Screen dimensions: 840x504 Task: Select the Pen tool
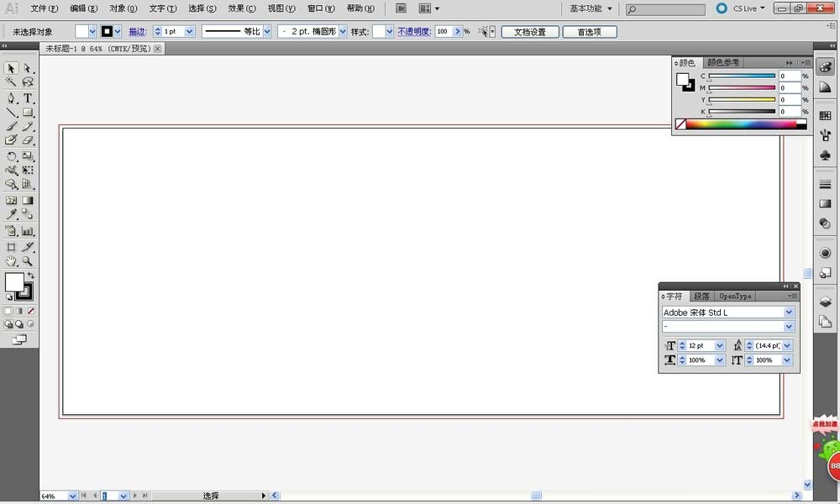11,98
